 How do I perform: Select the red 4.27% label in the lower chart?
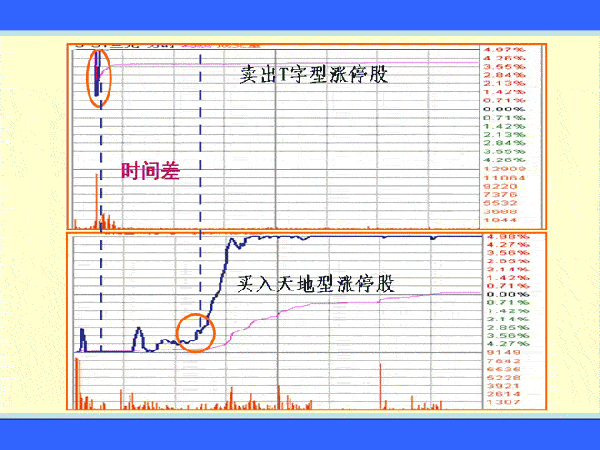pos(508,245)
